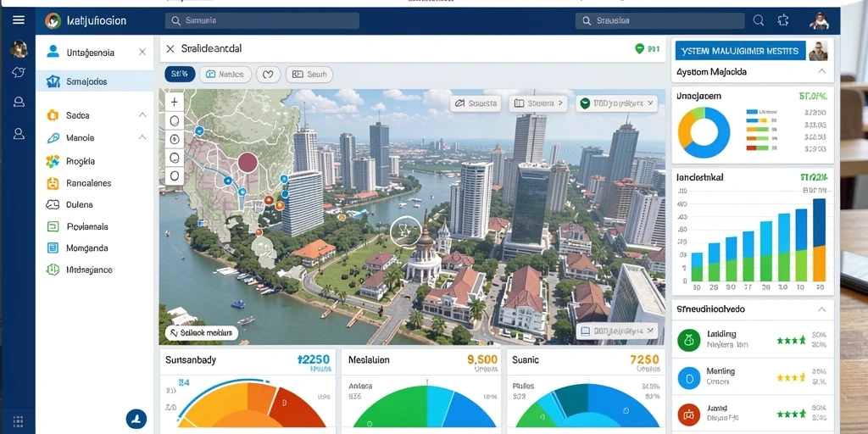Focus the Smmania search field
Viewport: 868px width, 434px height.
[x=262, y=20]
